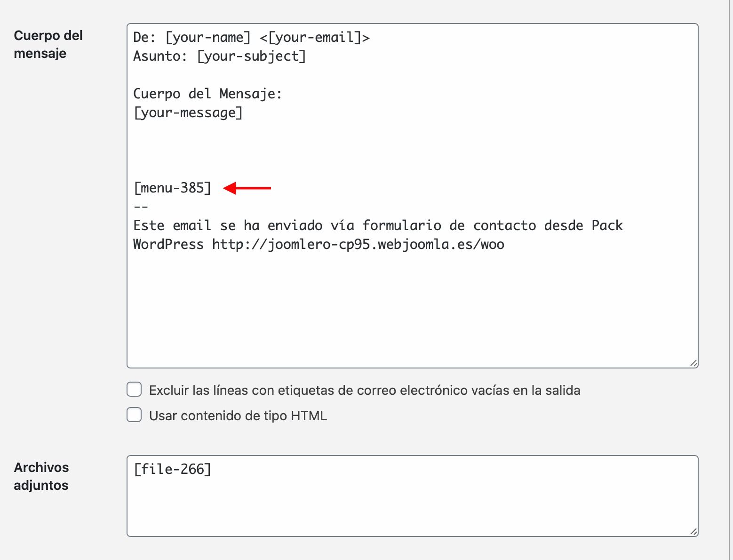Image resolution: width=733 pixels, height=560 pixels.
Task: Click the 'De: [your-name]' line
Action: point(252,38)
